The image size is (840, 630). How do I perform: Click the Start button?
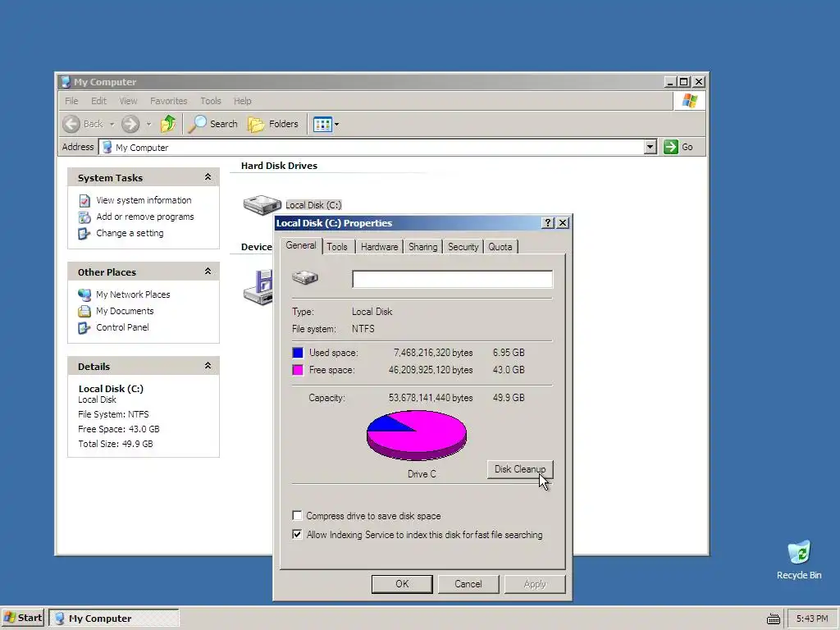(22, 618)
